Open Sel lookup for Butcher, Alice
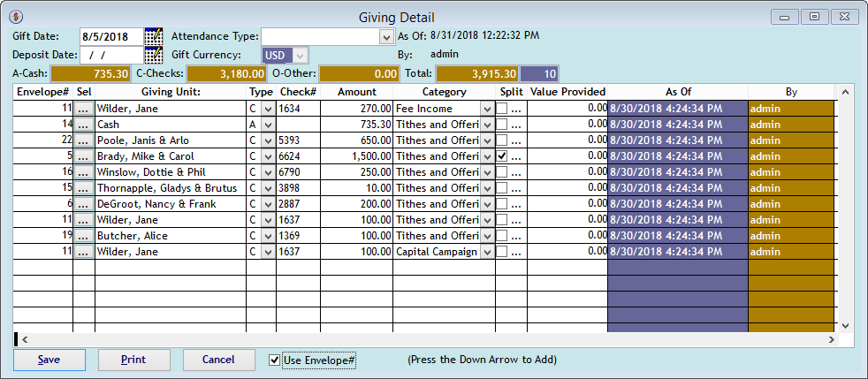This screenshot has width=868, height=379. coord(84,236)
